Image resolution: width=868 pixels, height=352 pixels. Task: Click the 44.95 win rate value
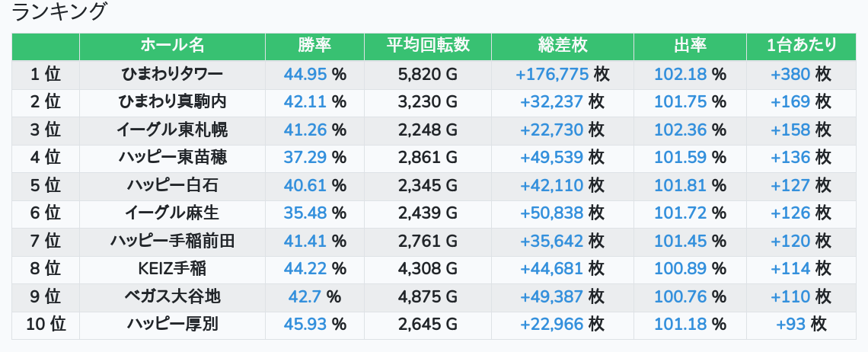click(305, 74)
